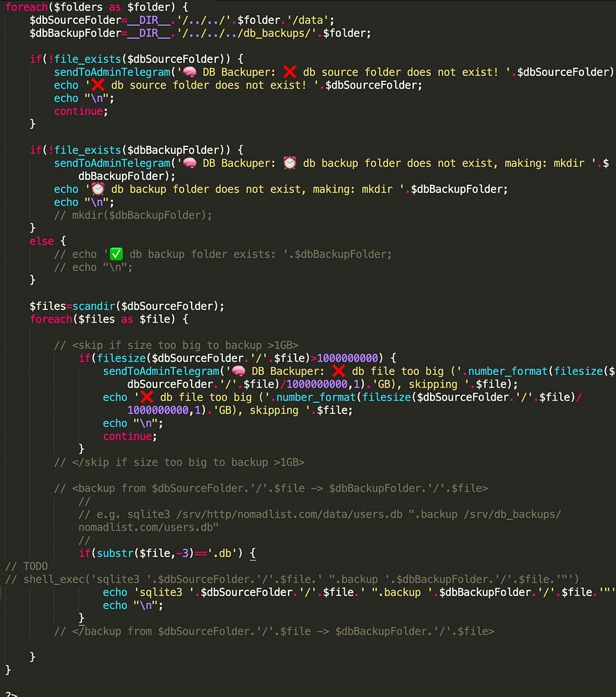616x697 pixels.
Task: Click the wrapped "dbSourceFolder.'/'.$file)/1000000000,1)" line
Action: (322, 383)
